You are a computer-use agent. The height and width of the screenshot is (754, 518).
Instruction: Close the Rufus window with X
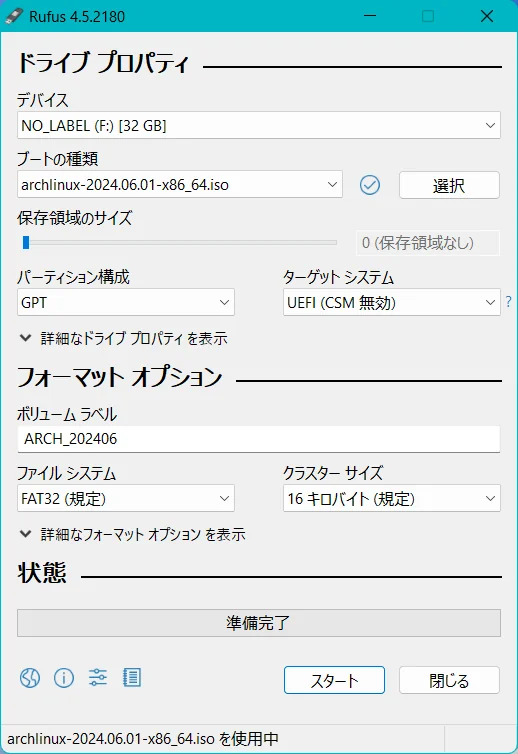487,16
